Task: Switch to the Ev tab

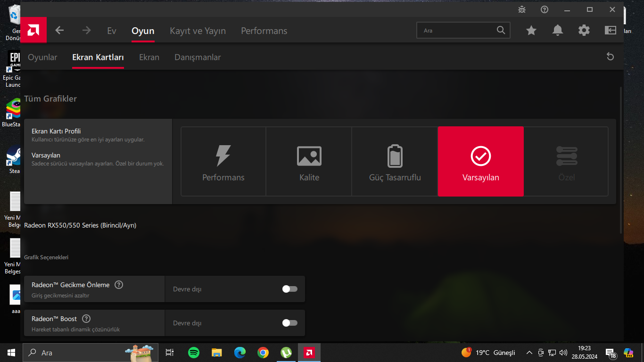Action: 112,31
